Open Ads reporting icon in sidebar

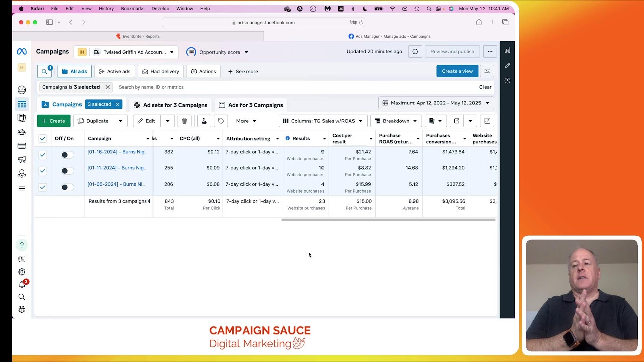pyautogui.click(x=22, y=118)
